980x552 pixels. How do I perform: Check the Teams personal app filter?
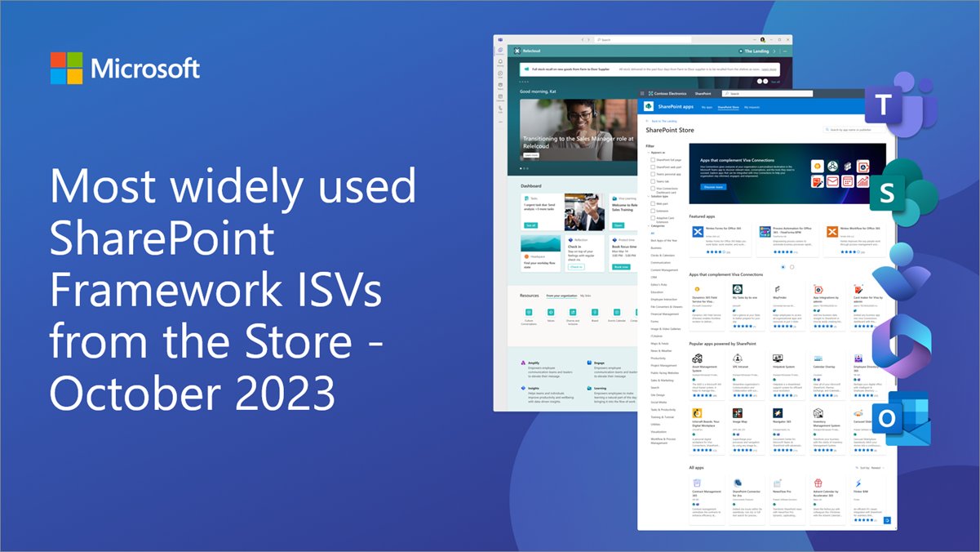pyautogui.click(x=652, y=175)
